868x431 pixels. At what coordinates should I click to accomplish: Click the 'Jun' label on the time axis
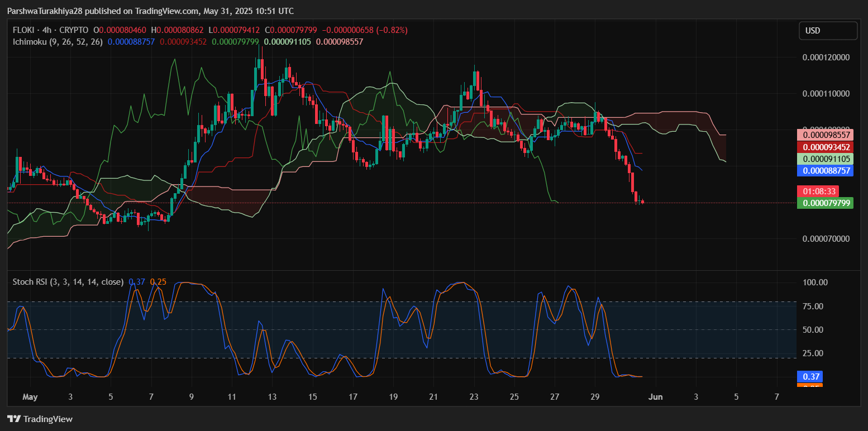point(655,397)
